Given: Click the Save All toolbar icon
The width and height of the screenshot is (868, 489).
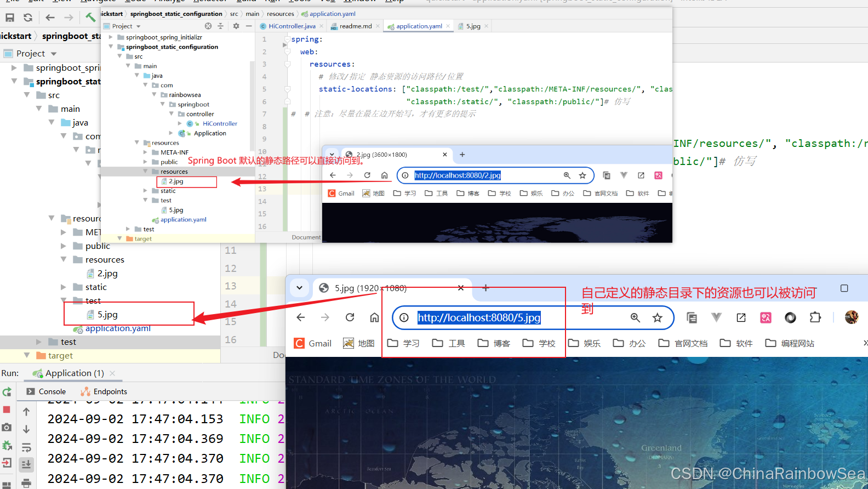Looking at the screenshot, I should [10, 18].
